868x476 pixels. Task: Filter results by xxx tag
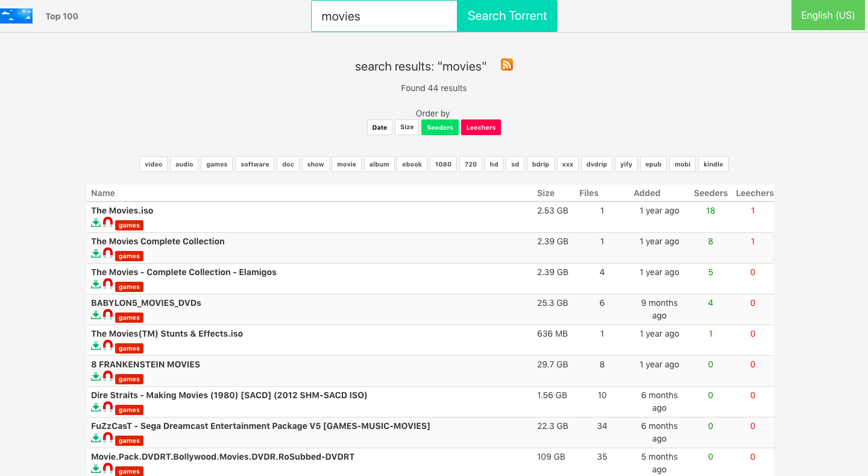pos(568,164)
